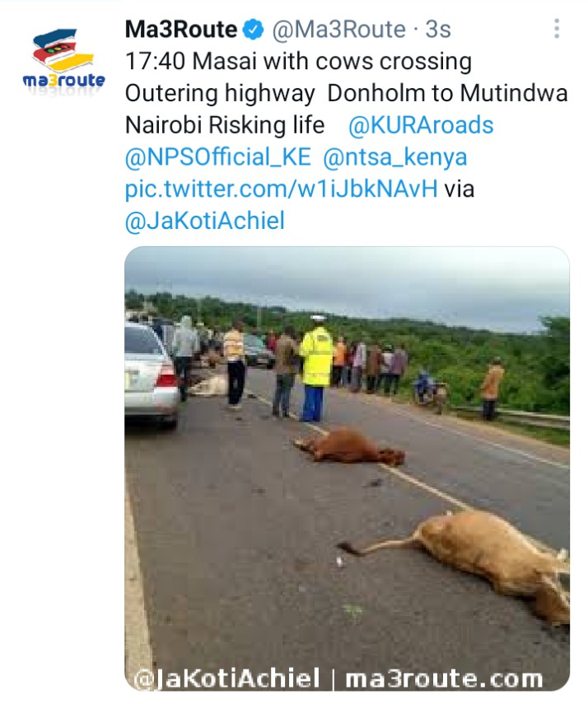Click the 3s tweet timestamp
The width and height of the screenshot is (588, 704).
[437, 30]
